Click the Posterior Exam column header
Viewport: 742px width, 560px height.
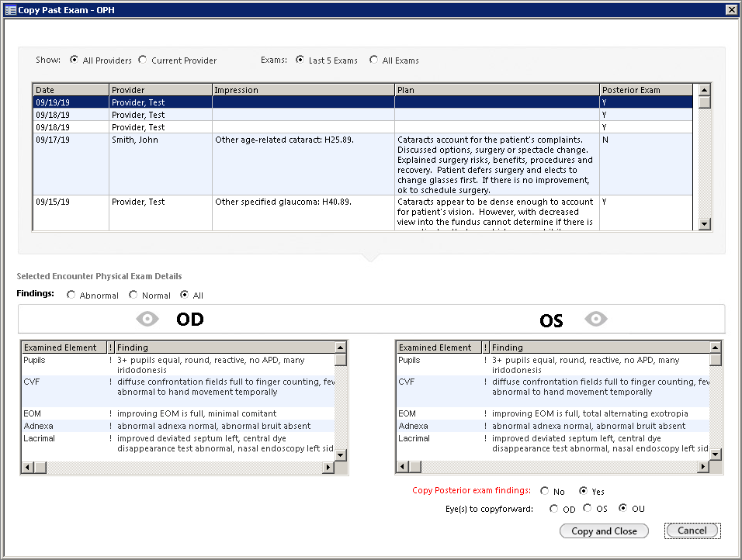tap(646, 90)
